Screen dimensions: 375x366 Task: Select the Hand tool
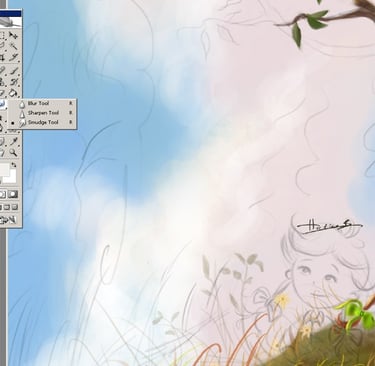3,153
